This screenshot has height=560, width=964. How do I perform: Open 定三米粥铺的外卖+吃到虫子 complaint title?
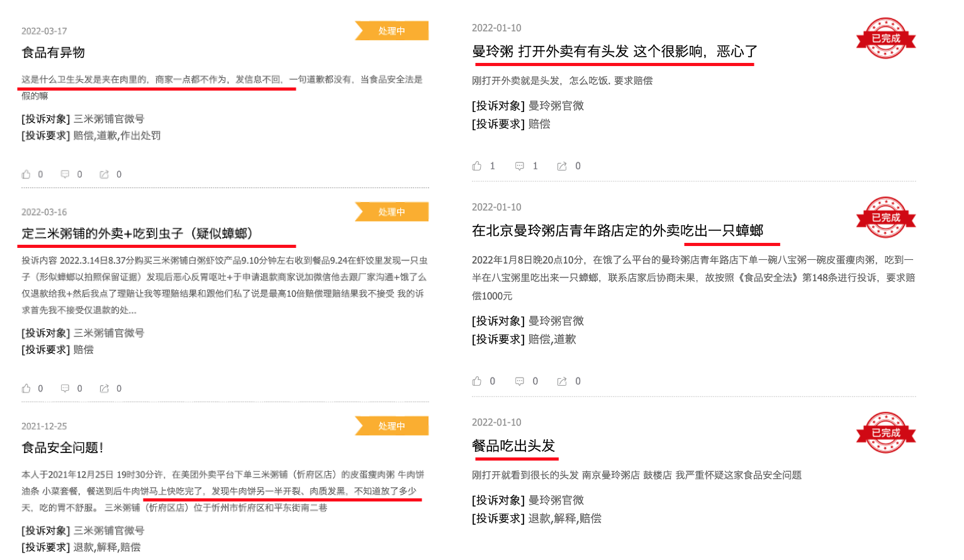(137, 233)
